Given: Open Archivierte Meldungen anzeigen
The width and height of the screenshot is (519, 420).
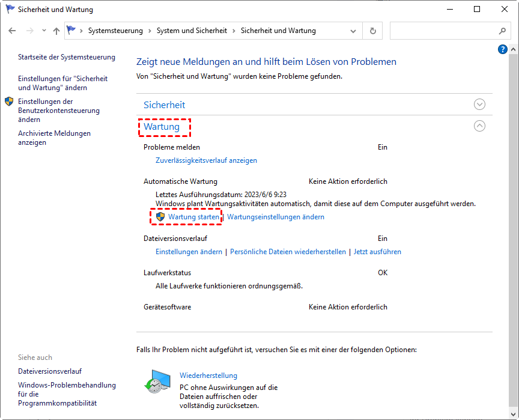Looking at the screenshot, I should tap(54, 138).
